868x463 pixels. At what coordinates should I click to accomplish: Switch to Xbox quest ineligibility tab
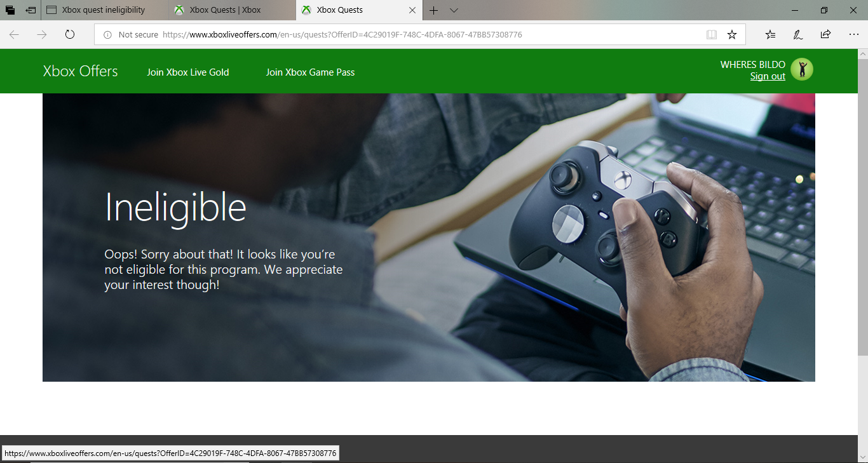(x=105, y=10)
